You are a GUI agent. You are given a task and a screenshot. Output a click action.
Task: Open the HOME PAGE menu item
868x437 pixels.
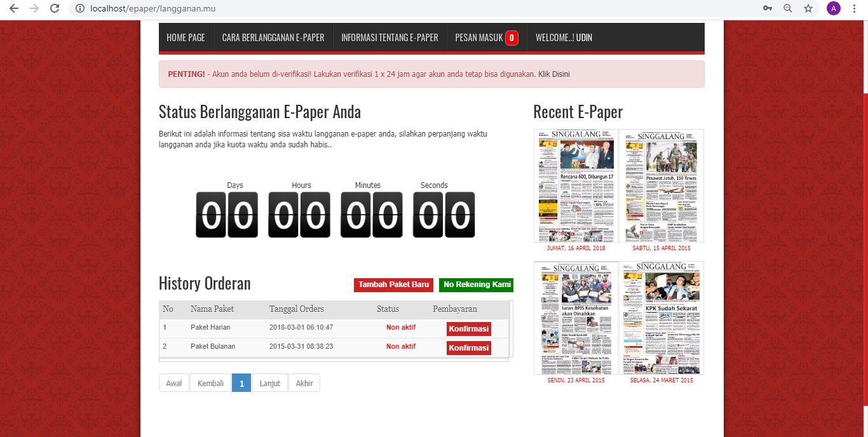186,38
